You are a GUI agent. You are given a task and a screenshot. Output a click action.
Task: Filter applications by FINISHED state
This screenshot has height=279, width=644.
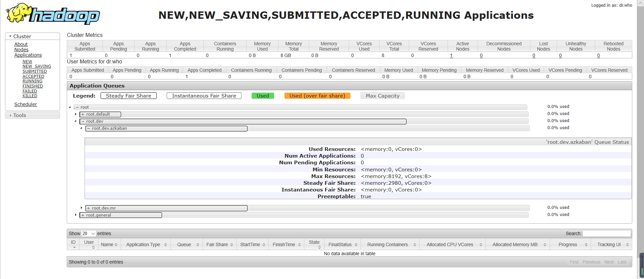33,86
